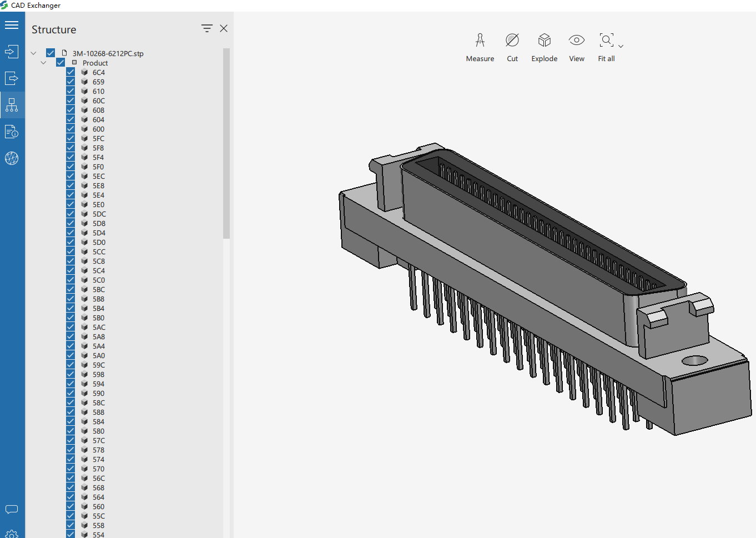Uncheck the 5A0 part checkbox
Image resolution: width=756 pixels, height=538 pixels.
pyautogui.click(x=70, y=355)
